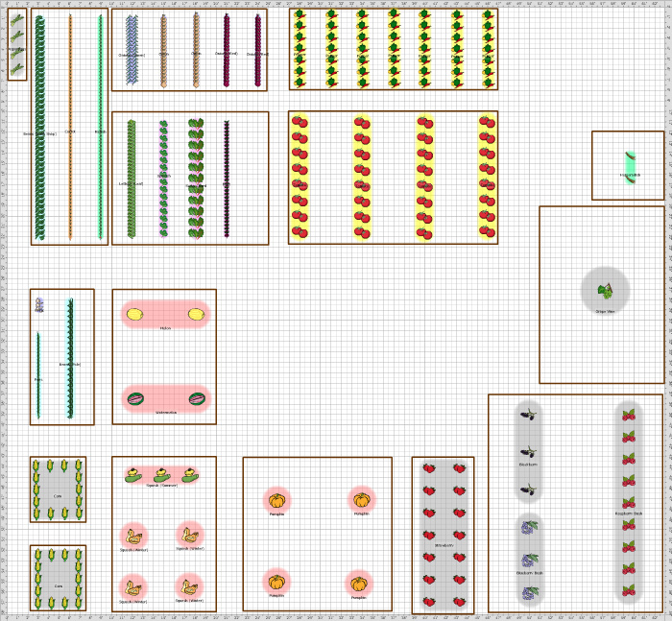
Task: Click the Watermelon text label
Action: 166,413
